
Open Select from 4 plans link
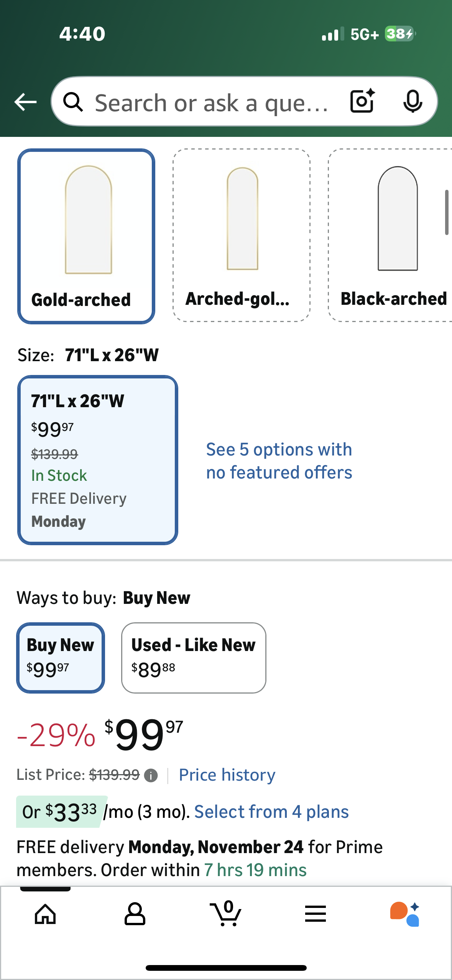click(x=271, y=812)
